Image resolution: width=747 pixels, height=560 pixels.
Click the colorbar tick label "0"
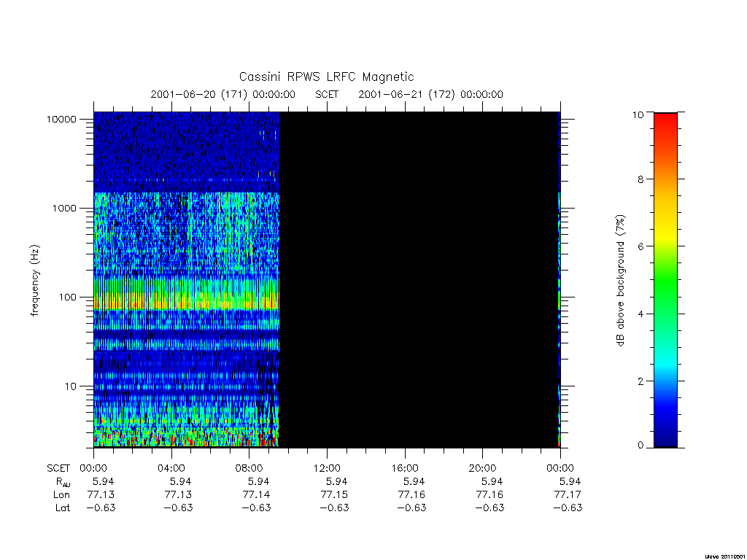click(640, 446)
